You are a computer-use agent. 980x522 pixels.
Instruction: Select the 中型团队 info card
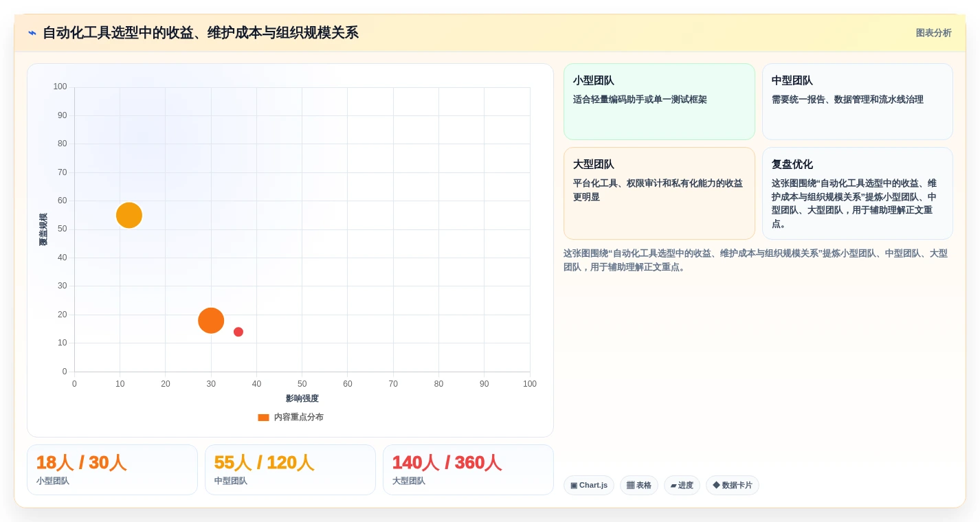coord(857,102)
